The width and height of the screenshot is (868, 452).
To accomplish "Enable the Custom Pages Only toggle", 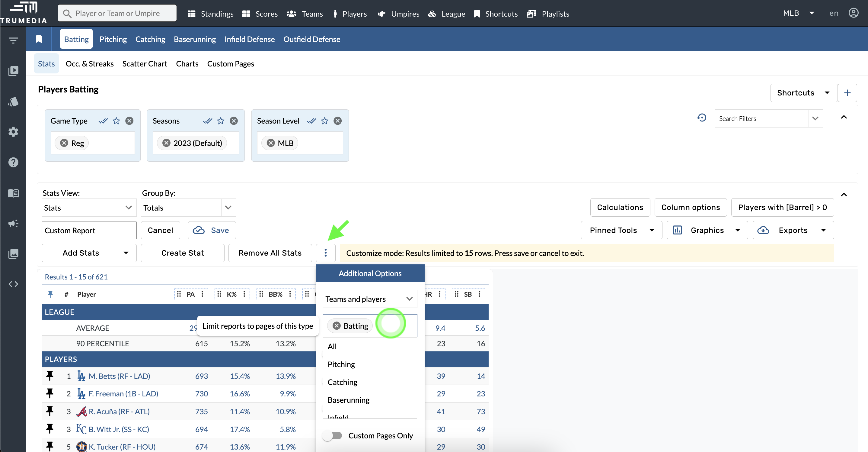I will (x=333, y=435).
